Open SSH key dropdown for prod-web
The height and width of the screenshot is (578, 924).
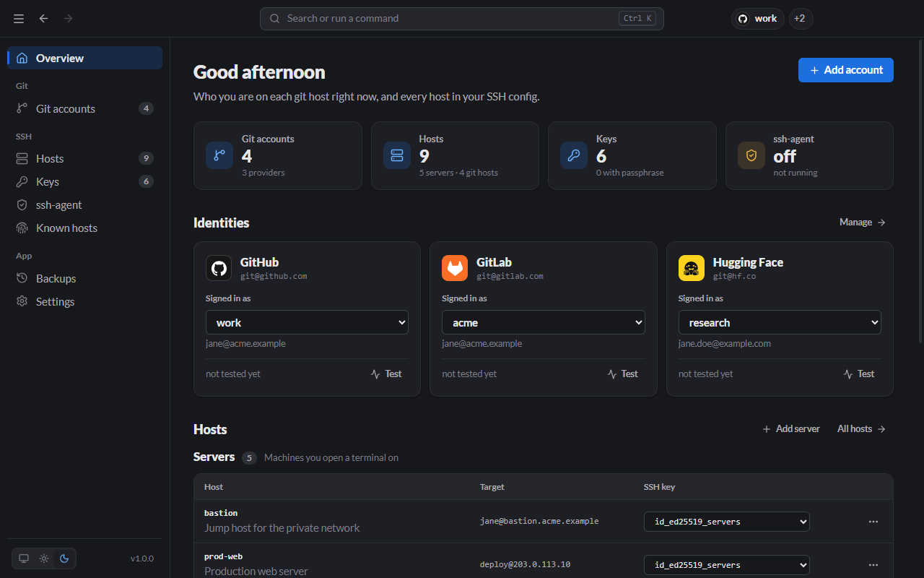click(x=727, y=565)
